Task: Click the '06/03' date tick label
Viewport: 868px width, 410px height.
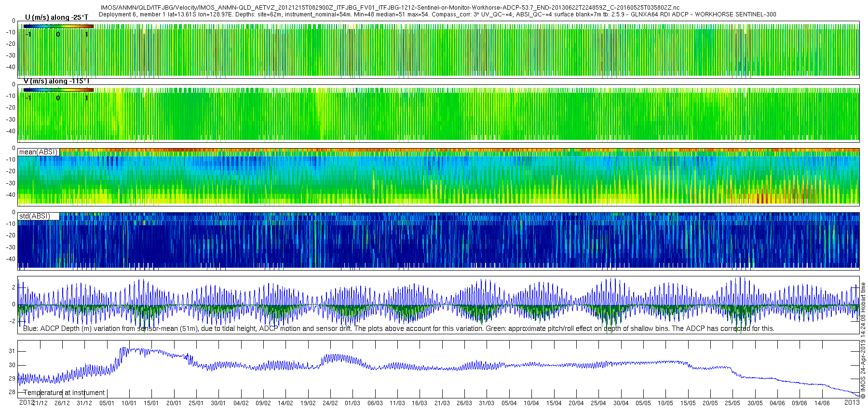Action: coord(375,403)
